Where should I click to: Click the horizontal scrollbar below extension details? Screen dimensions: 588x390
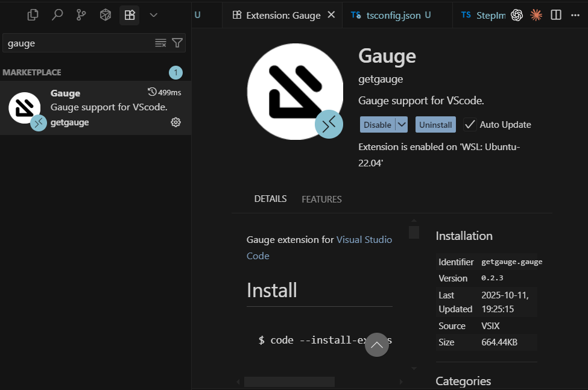tap(289, 382)
